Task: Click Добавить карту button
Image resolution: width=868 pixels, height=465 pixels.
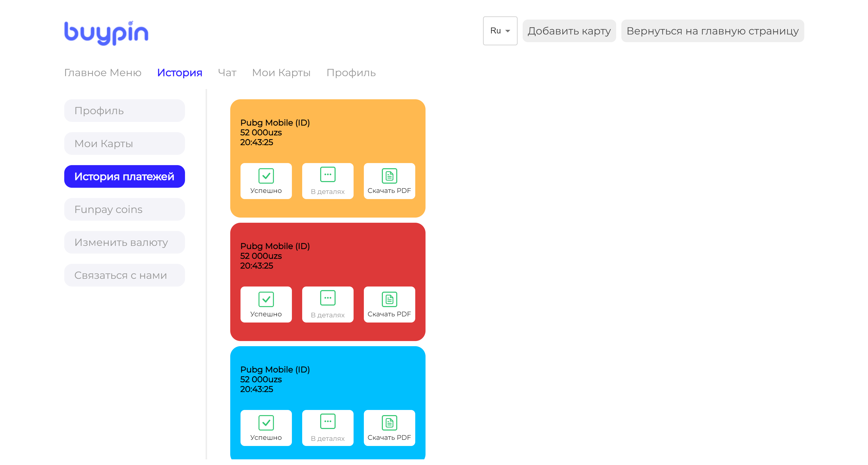Action: point(569,31)
